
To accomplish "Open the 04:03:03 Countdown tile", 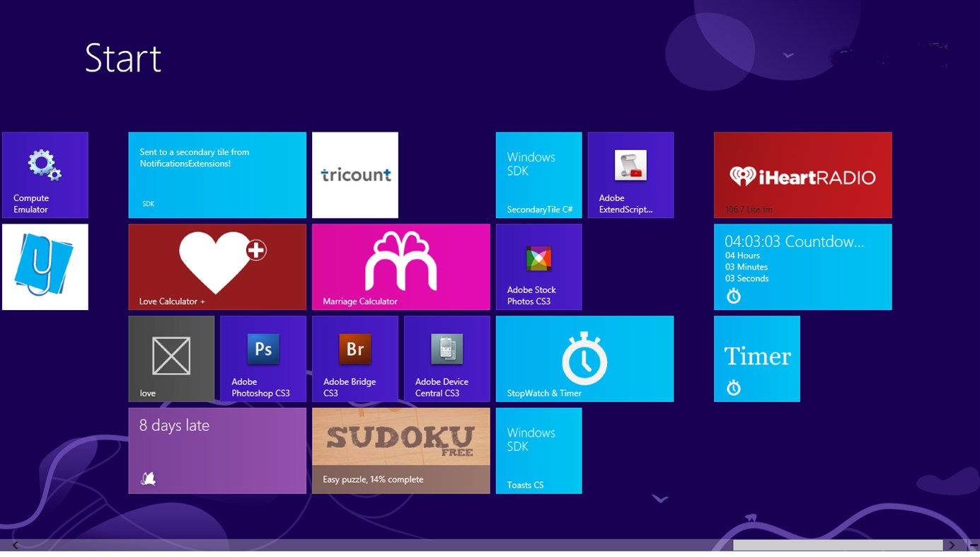I will (802, 266).
